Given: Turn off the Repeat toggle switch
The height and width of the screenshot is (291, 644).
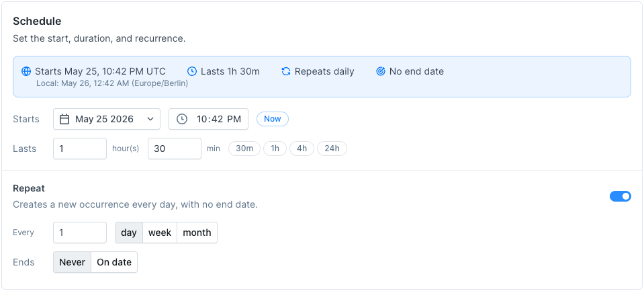Looking at the screenshot, I should (x=620, y=196).
